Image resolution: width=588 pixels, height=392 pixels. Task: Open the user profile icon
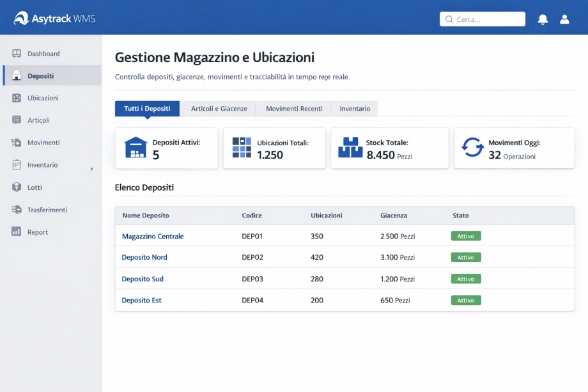564,19
